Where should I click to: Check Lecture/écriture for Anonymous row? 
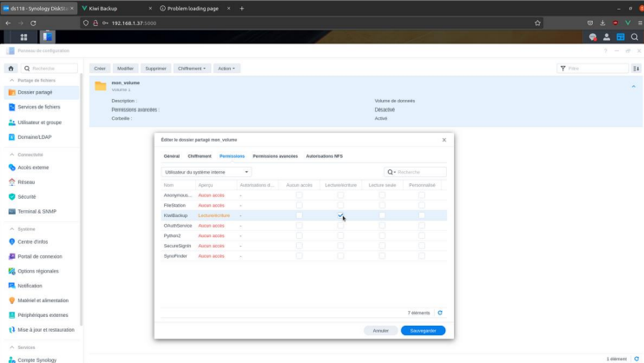click(x=340, y=195)
